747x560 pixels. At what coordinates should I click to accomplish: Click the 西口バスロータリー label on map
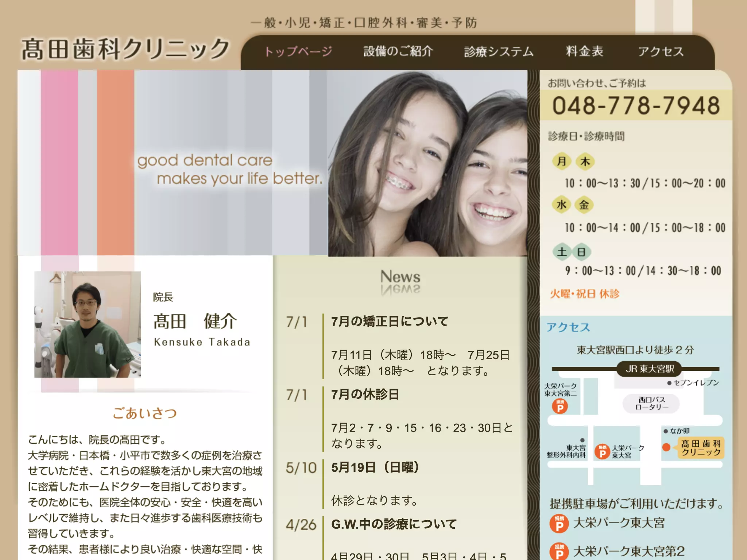[651, 404]
